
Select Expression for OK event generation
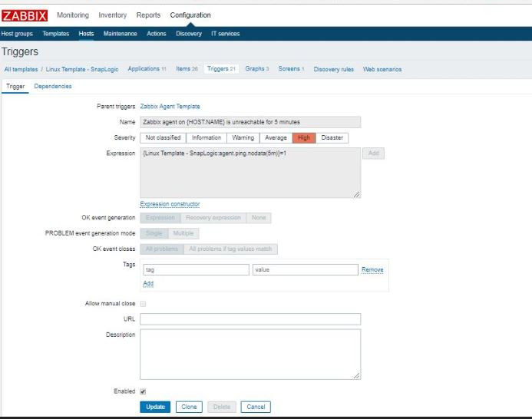[x=160, y=218]
